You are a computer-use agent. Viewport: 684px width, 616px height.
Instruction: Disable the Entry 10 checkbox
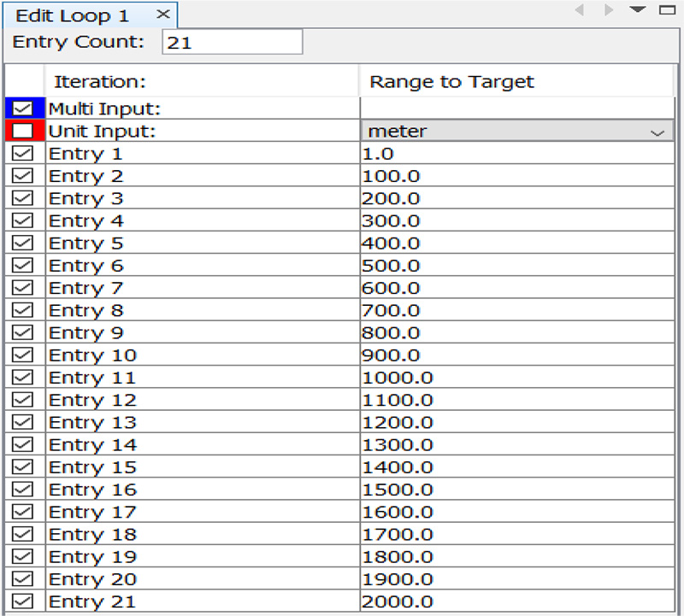pos(23,355)
